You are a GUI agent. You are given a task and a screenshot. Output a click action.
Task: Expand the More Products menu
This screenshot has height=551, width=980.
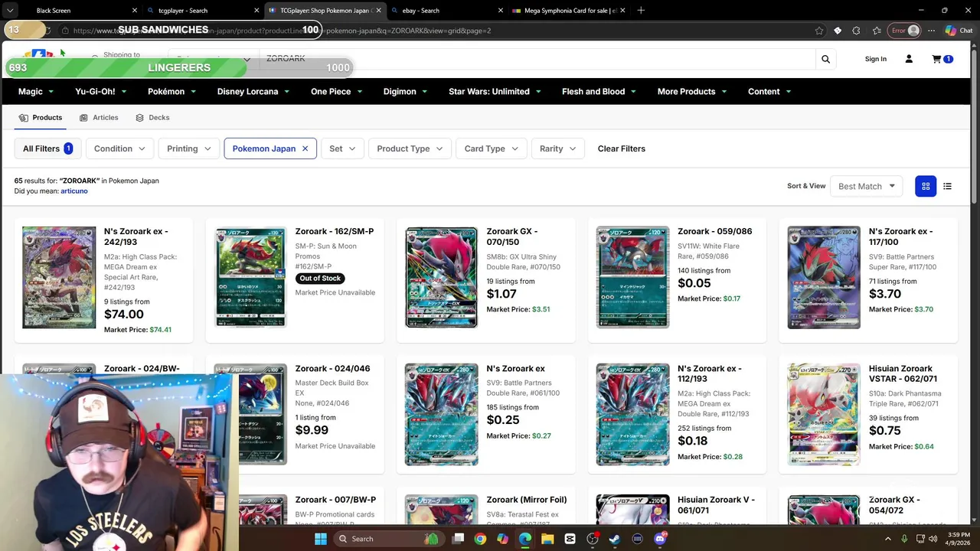[x=692, y=91]
